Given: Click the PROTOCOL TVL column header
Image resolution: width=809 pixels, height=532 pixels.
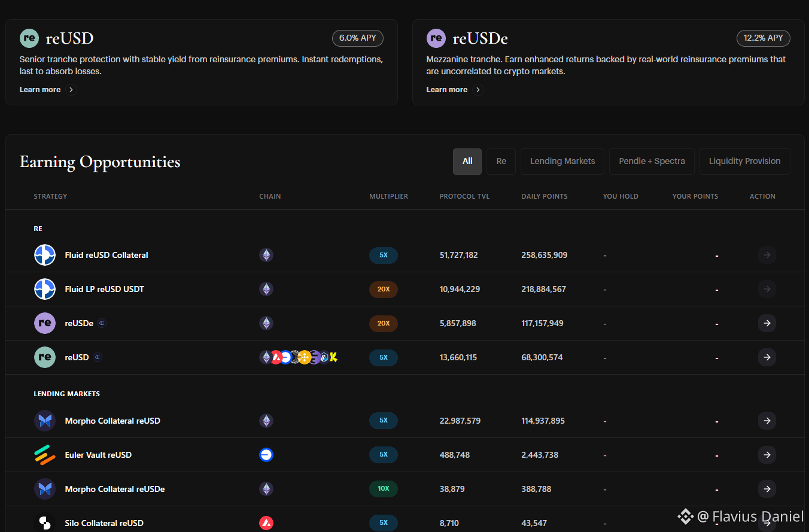Looking at the screenshot, I should tap(464, 196).
